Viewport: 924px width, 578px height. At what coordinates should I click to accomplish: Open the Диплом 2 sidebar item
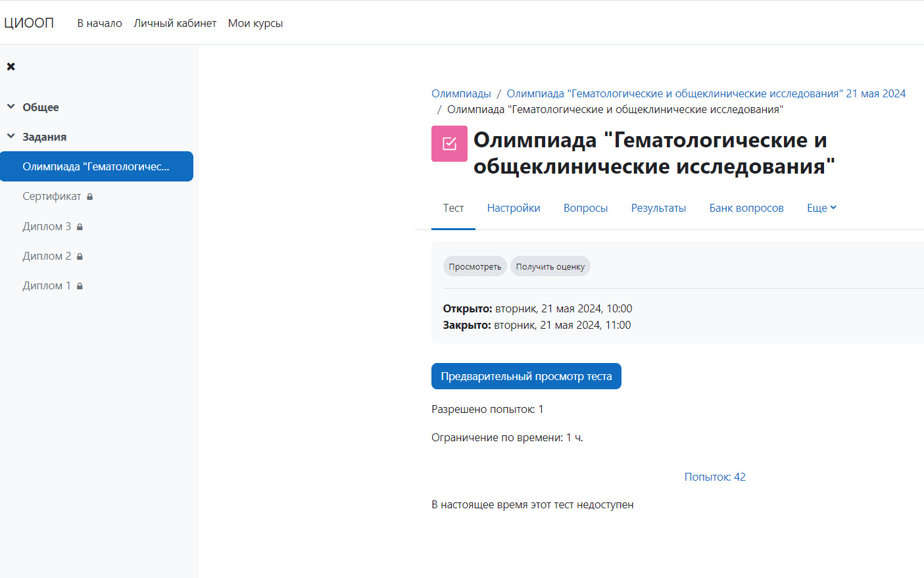47,256
